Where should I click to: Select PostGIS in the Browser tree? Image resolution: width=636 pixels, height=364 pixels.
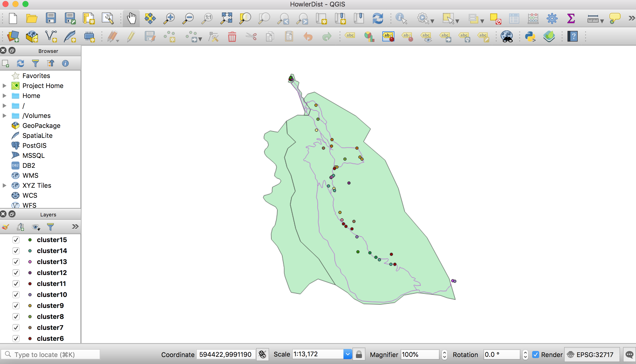pyautogui.click(x=34, y=146)
